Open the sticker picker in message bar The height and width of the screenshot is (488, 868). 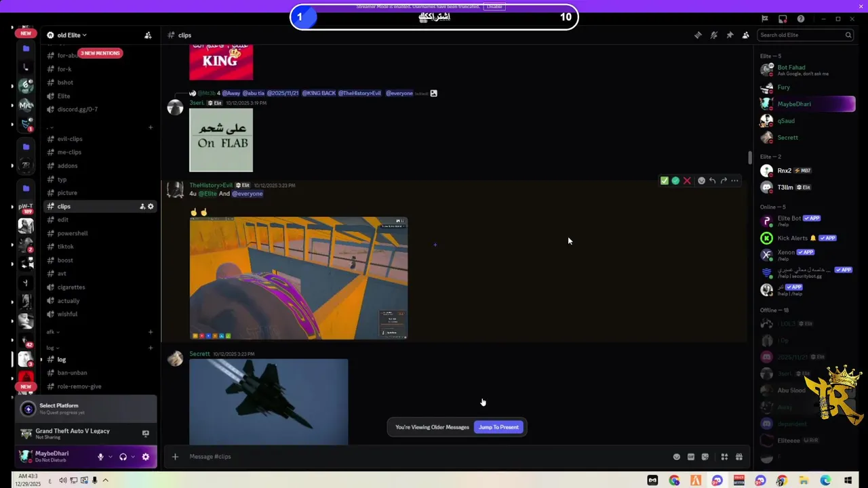(x=705, y=457)
